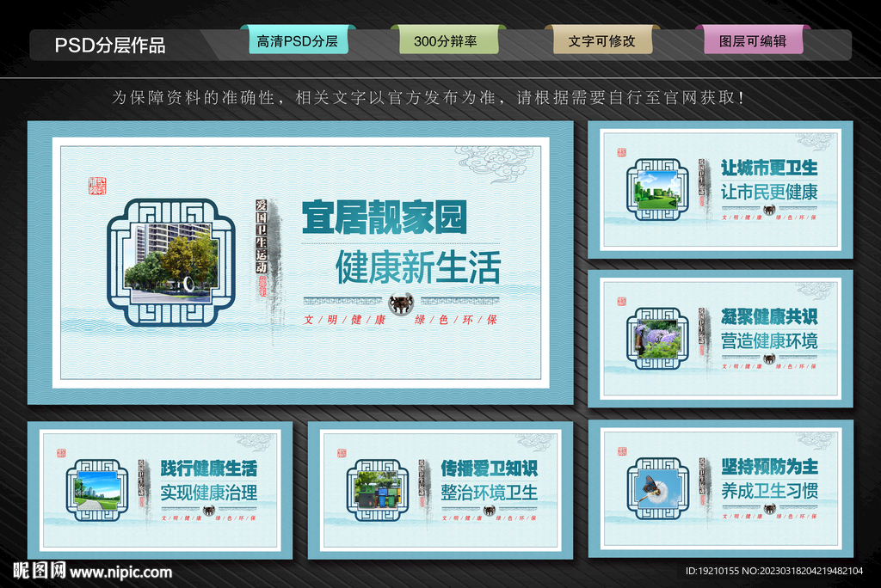Click the cloud ornament on large poster corner
The width and height of the screenshot is (881, 588).
pos(495,162)
